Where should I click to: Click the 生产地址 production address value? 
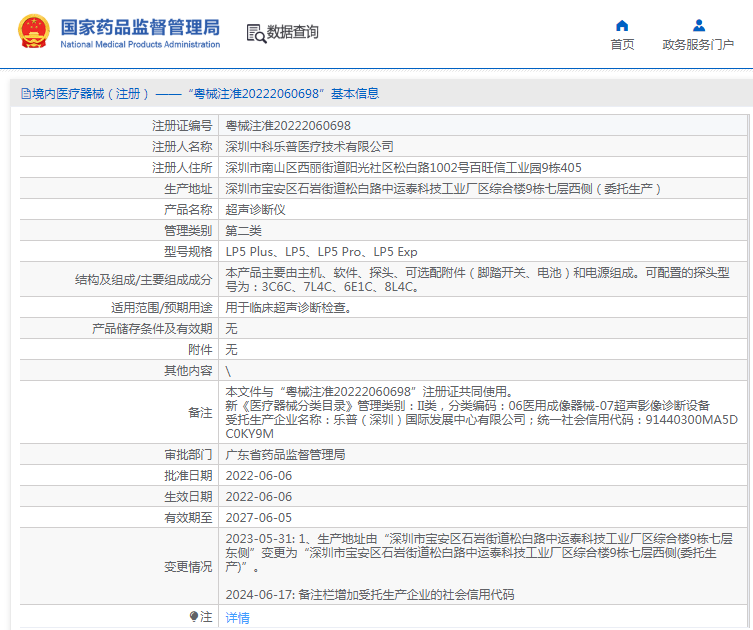click(443, 189)
